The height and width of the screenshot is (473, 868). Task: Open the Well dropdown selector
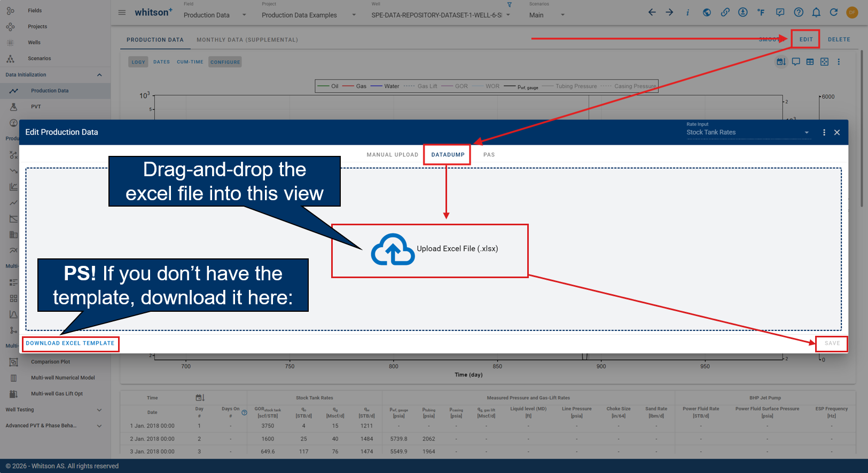[441, 15]
